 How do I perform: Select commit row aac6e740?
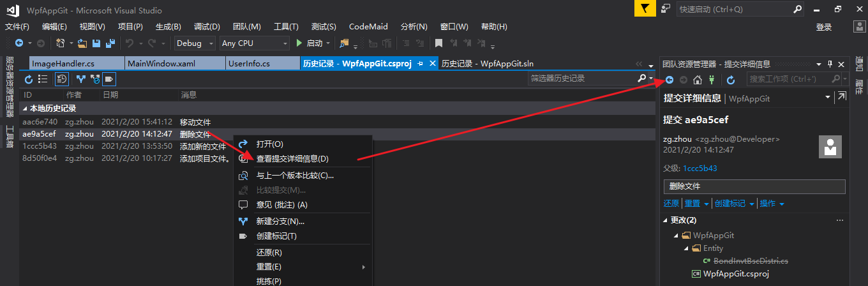tap(337, 122)
